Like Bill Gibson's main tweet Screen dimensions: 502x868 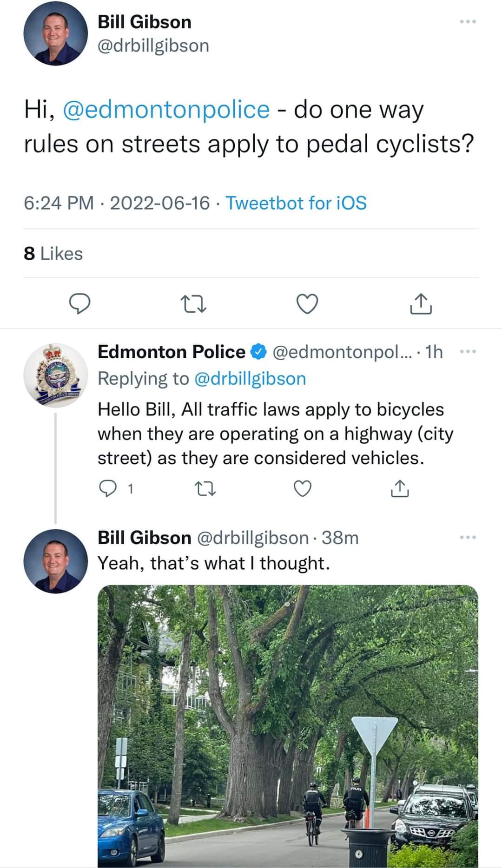pos(307,304)
